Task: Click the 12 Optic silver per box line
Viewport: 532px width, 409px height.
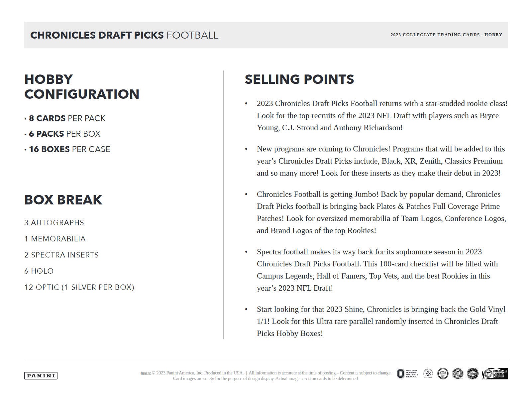Action: click(x=79, y=287)
